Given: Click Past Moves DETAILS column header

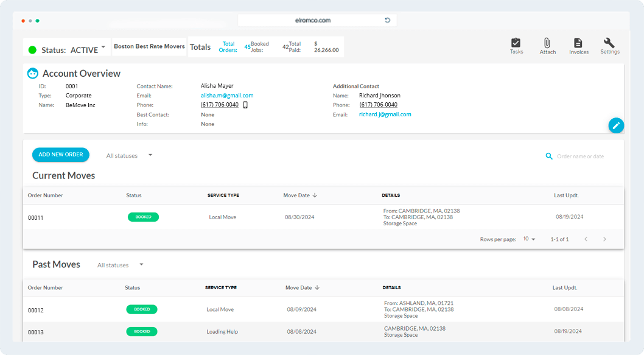Looking at the screenshot, I should [x=392, y=287].
